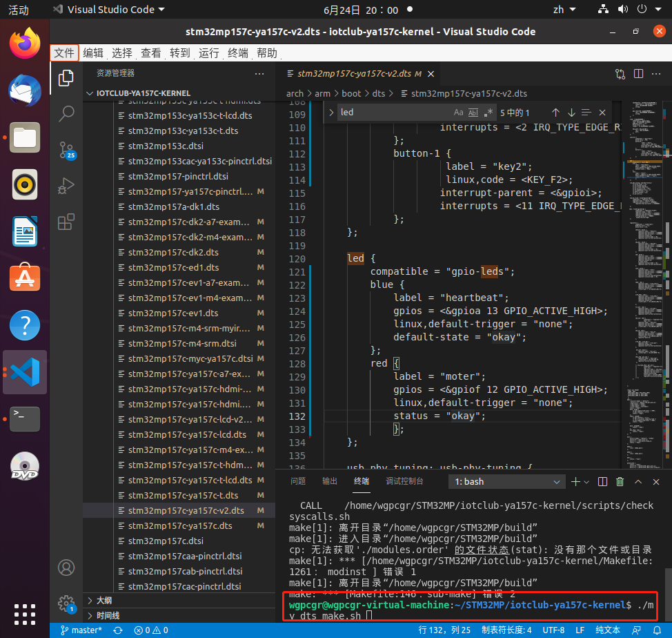Open the Manage gear settings icon
Image resolution: width=672 pixels, height=638 pixels.
pyautogui.click(x=66, y=603)
